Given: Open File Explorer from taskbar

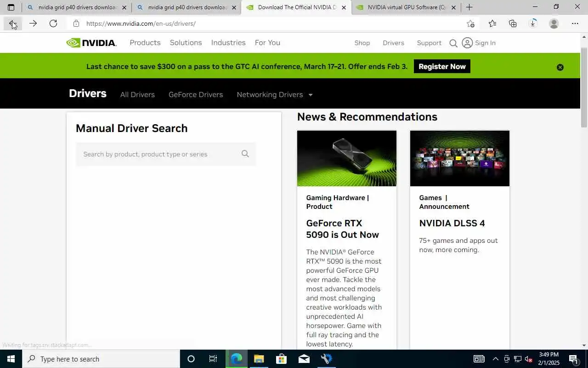Looking at the screenshot, I should pos(259,359).
